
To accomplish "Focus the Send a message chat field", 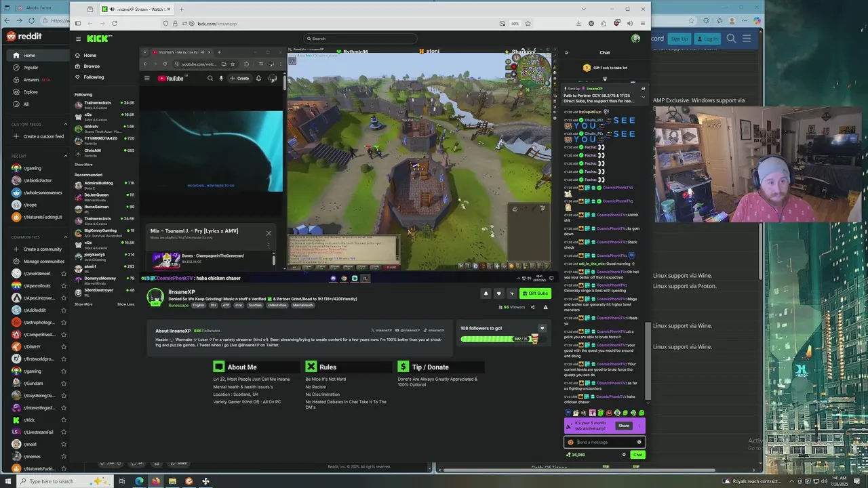I will 604,442.
